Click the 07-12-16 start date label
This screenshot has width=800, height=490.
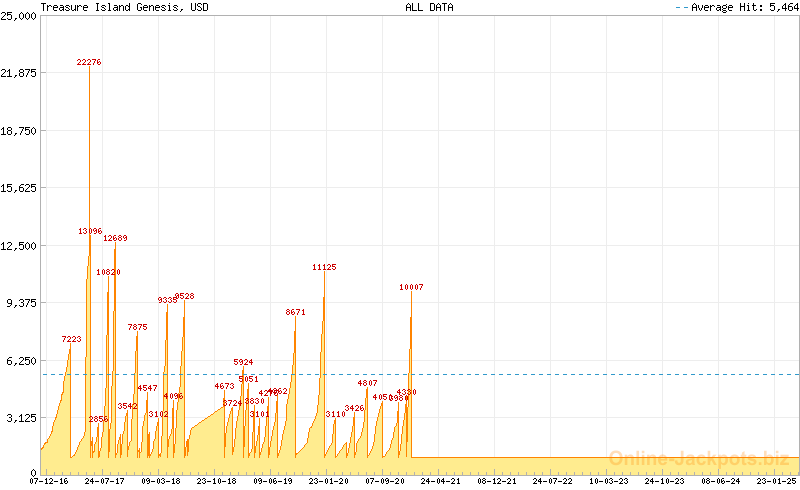tap(49, 481)
